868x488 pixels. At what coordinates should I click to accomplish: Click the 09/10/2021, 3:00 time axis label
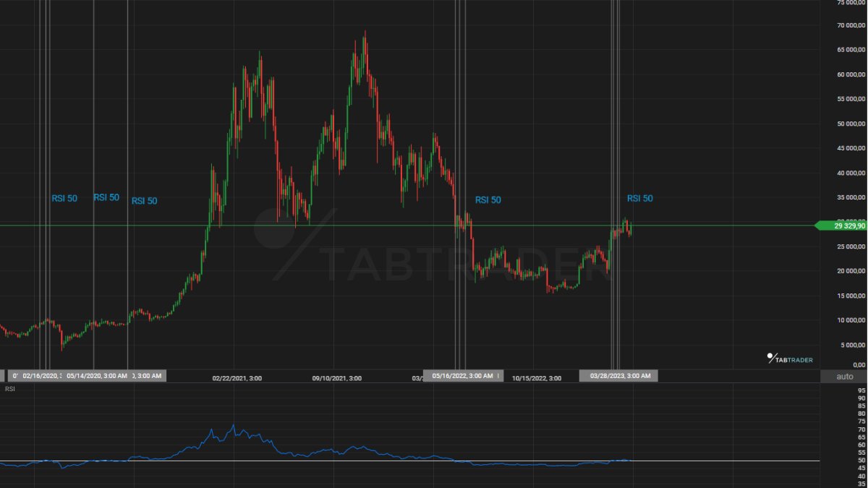(x=337, y=378)
